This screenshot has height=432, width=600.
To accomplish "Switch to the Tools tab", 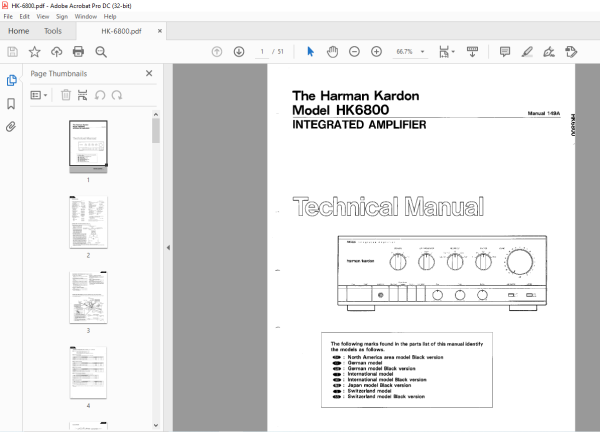I will (53, 31).
